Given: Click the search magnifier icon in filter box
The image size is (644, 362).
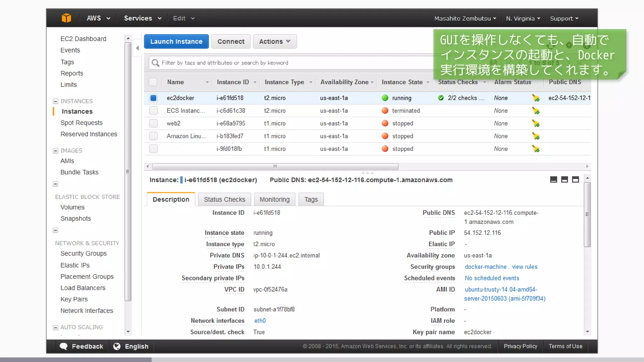Looking at the screenshot, I should 155,63.
